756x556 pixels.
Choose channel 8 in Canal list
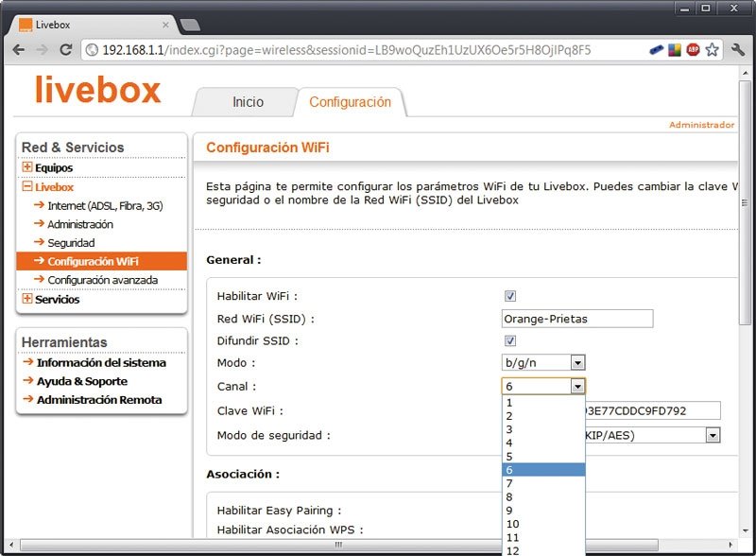543,497
